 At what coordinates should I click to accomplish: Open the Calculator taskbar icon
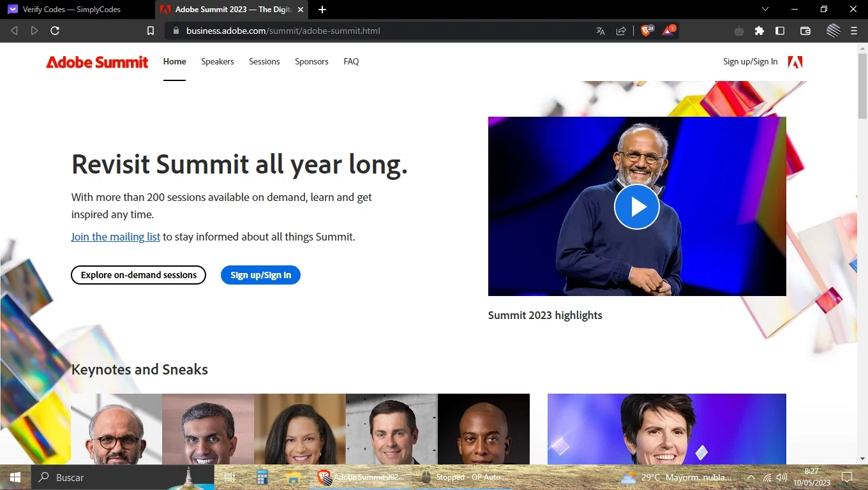262,477
